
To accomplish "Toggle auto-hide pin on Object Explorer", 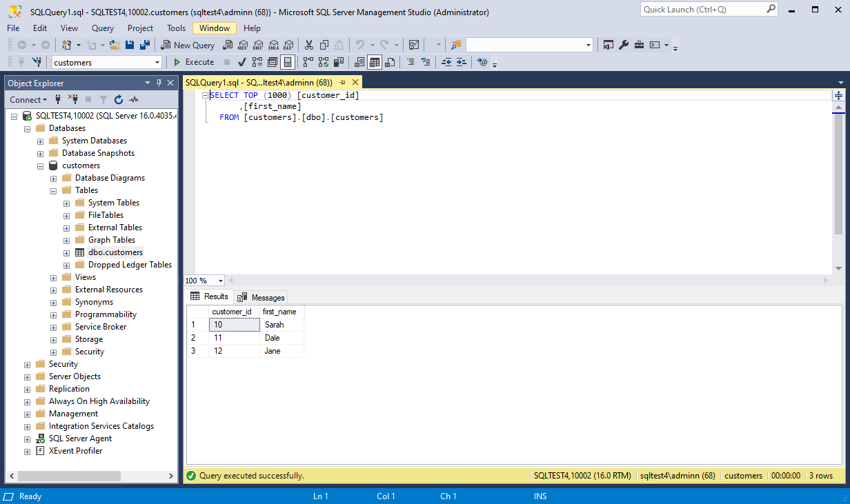I will pyautogui.click(x=159, y=83).
